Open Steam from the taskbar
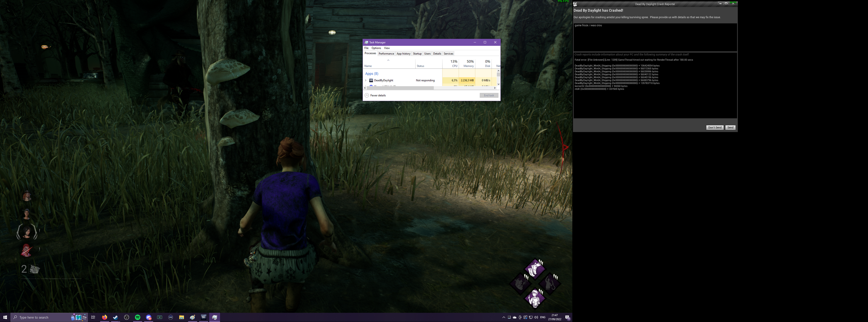 (116, 317)
